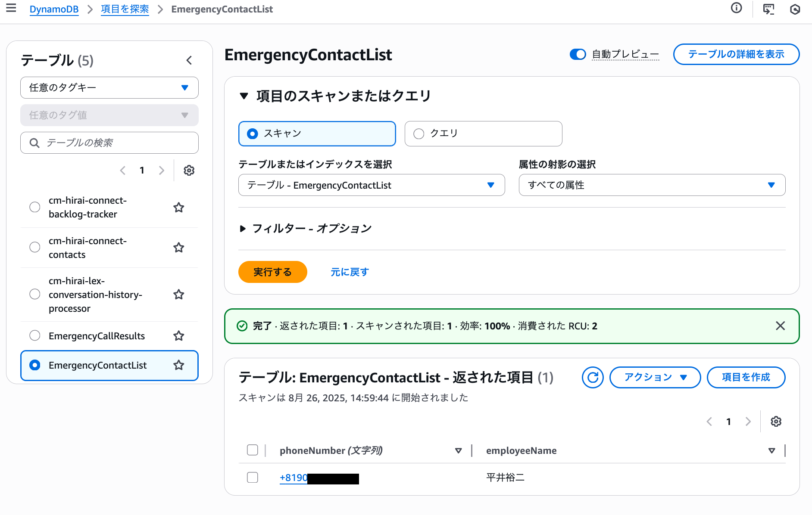Click the employee name cell 平井裕二
Image resolution: width=812 pixels, height=515 pixels.
(x=505, y=478)
